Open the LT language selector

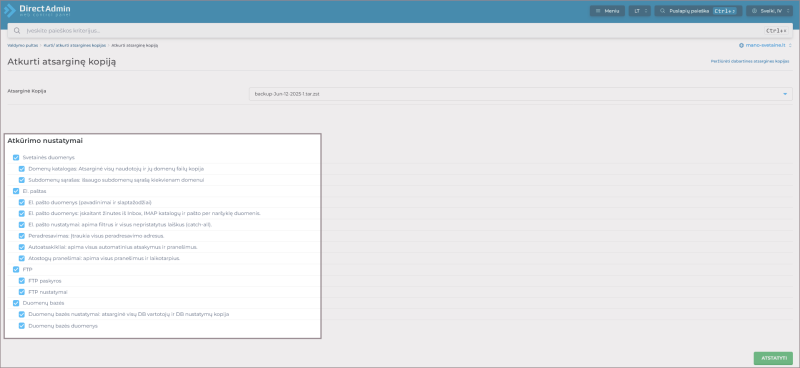click(x=639, y=11)
